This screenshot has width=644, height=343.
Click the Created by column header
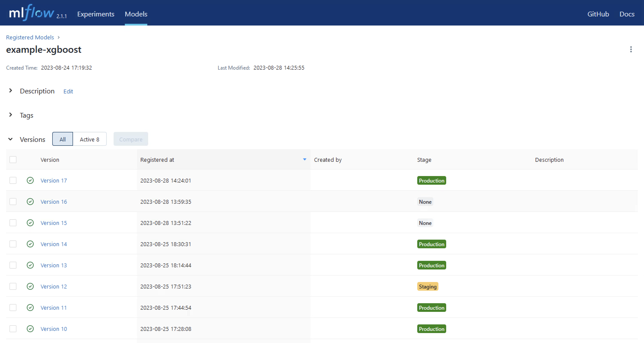(x=328, y=160)
